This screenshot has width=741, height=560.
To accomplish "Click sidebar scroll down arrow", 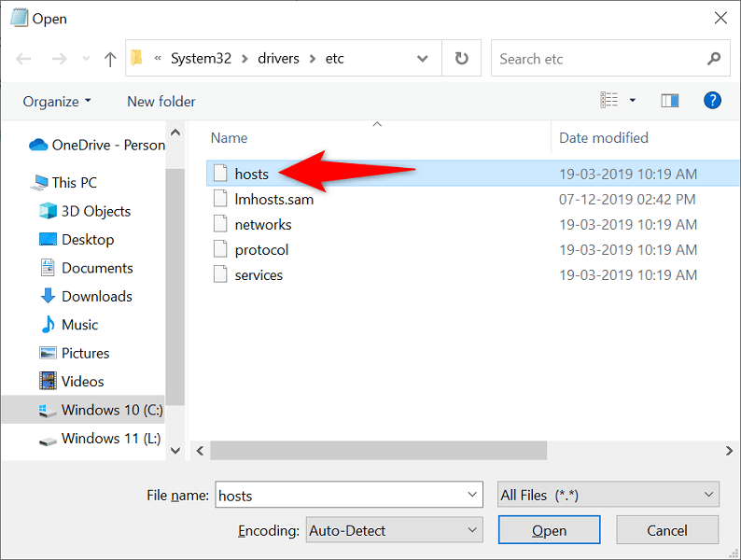I will (175, 451).
